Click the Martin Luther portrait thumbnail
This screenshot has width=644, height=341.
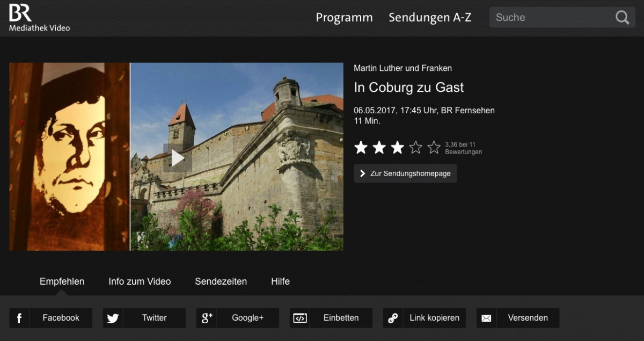pyautogui.click(x=69, y=156)
